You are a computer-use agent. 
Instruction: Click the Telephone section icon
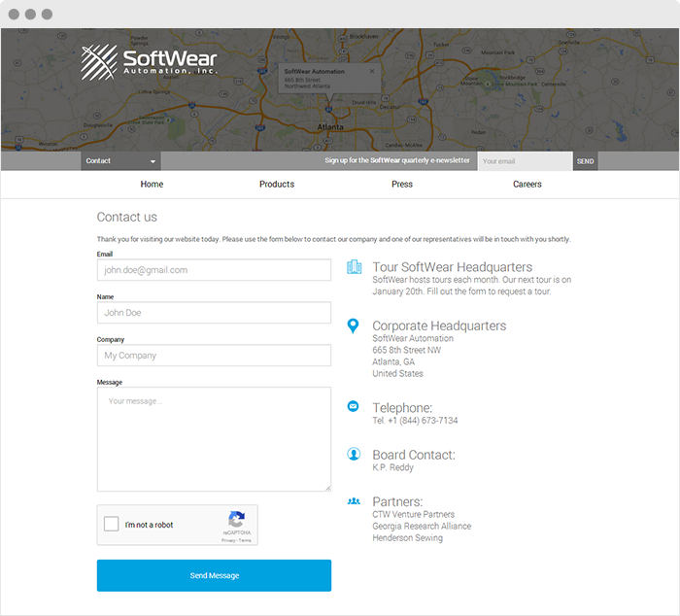(353, 406)
